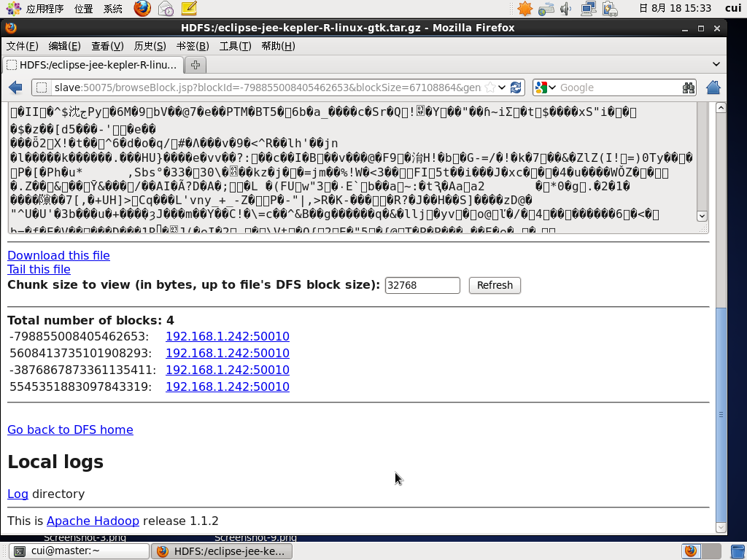The image size is (747, 560).
Task: Click the workspace switcher in bottom panel
Action: click(x=701, y=551)
